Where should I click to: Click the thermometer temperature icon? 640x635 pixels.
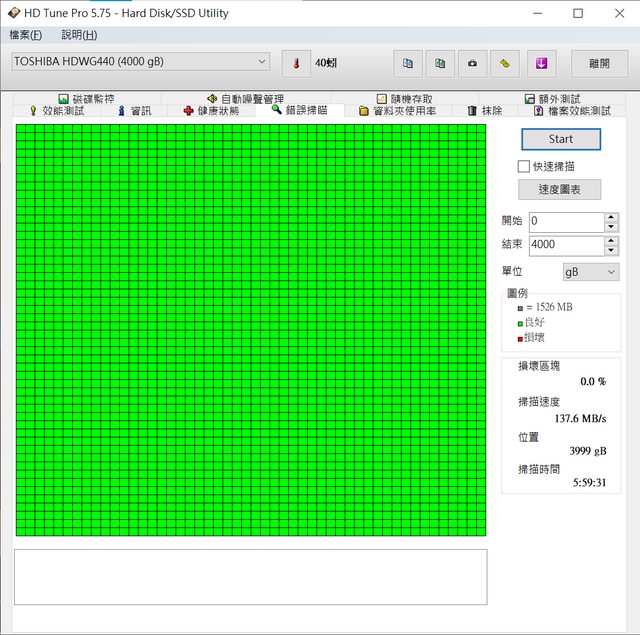pos(296,63)
